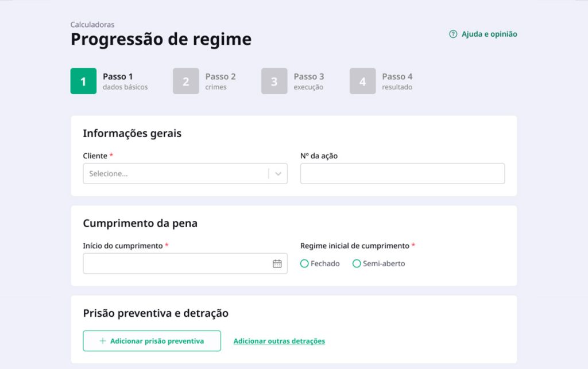Focus the Nº da ação input field
The width and height of the screenshot is (588, 369).
point(402,174)
